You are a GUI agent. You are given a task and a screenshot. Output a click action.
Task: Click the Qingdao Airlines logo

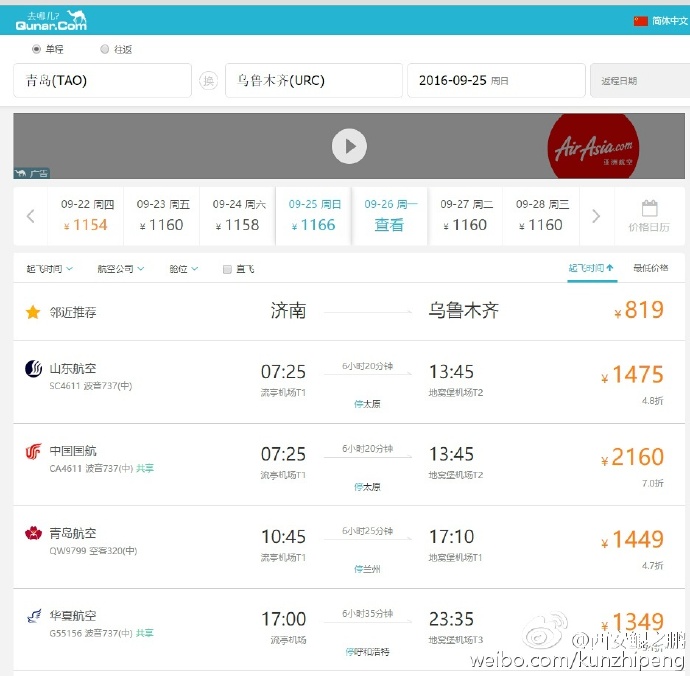(33, 533)
